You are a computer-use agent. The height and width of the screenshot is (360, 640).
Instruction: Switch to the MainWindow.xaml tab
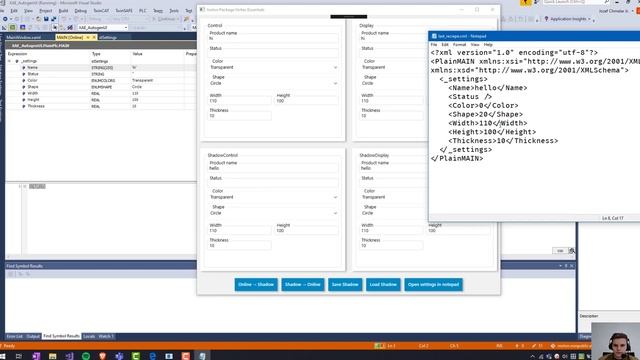24,38
